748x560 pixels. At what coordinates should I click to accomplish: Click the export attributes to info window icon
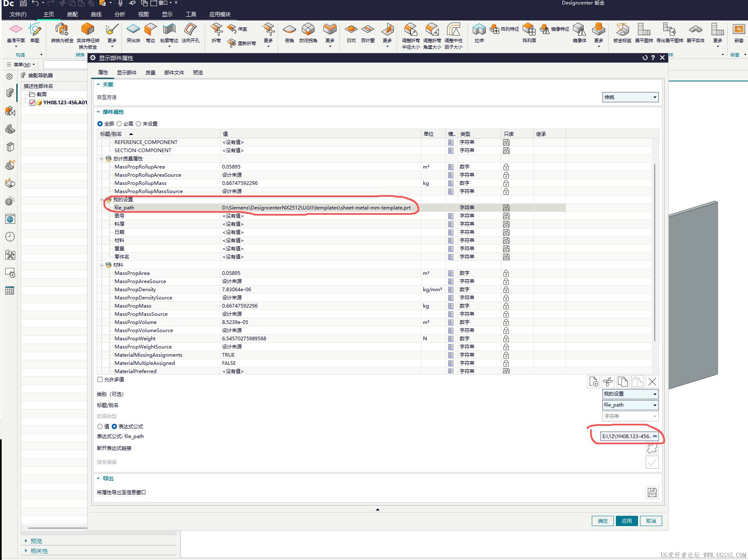click(x=652, y=493)
